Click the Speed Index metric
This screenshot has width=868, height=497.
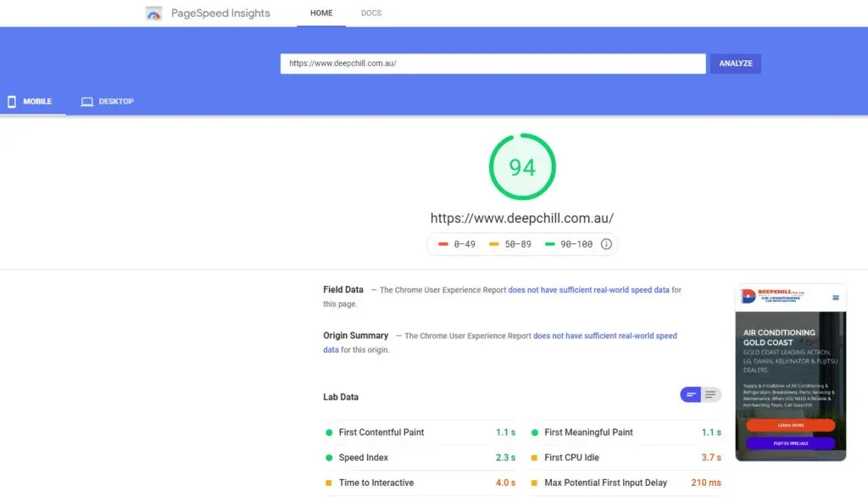(420, 457)
